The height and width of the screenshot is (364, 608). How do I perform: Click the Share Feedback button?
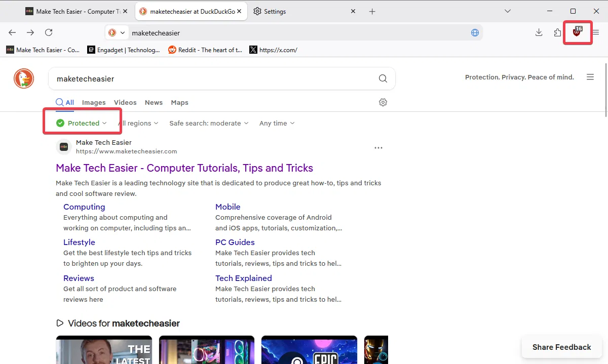tap(561, 347)
